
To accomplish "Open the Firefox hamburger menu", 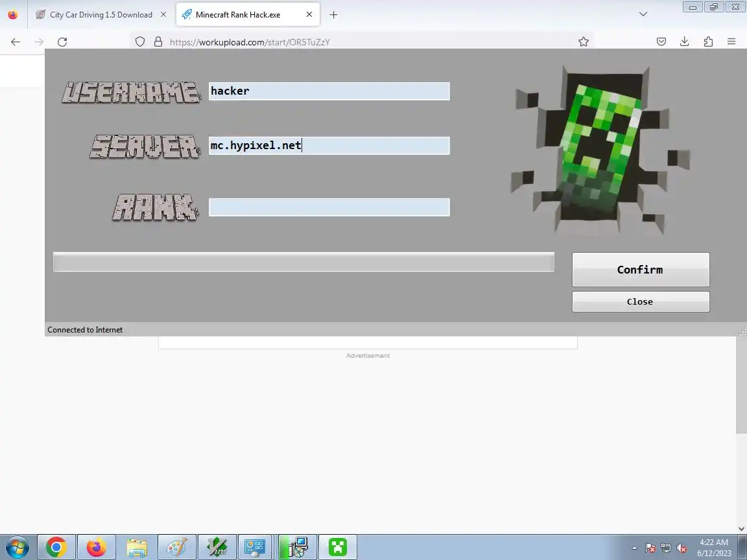I will 731,42.
